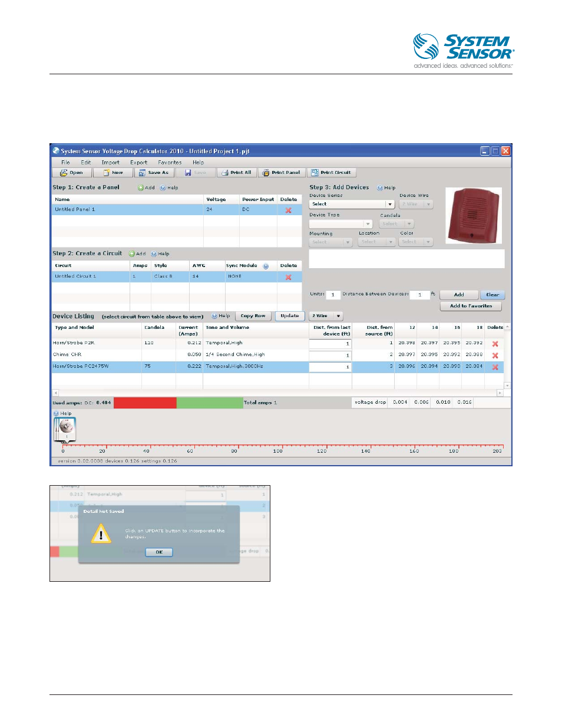Open Help for Step 3 Add Devices
Image resolution: width=562 pixels, height=728 pixels.
click(386, 188)
